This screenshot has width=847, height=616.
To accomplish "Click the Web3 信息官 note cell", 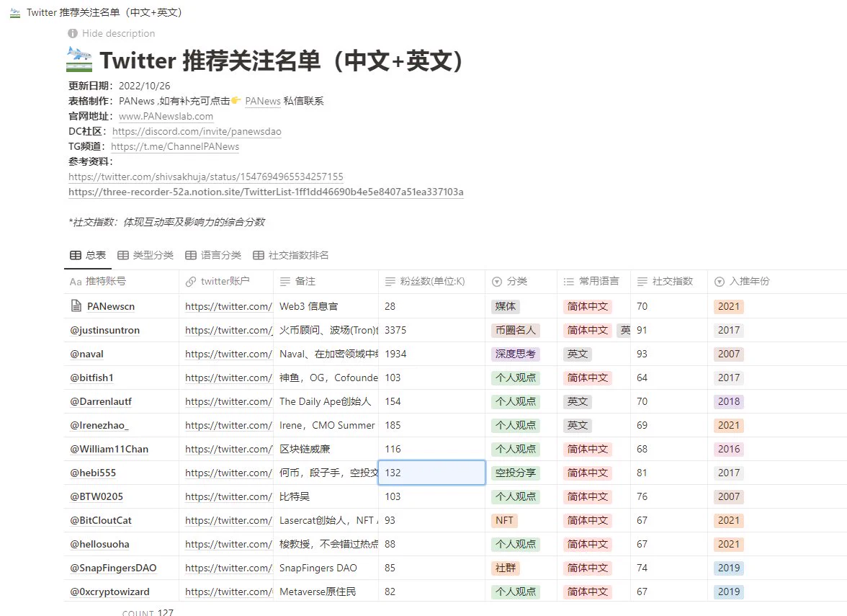I will [x=326, y=306].
